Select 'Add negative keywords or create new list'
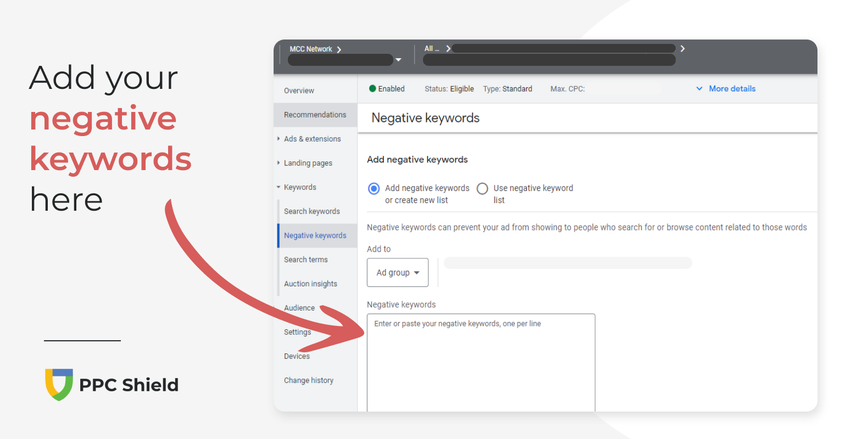 tap(374, 189)
